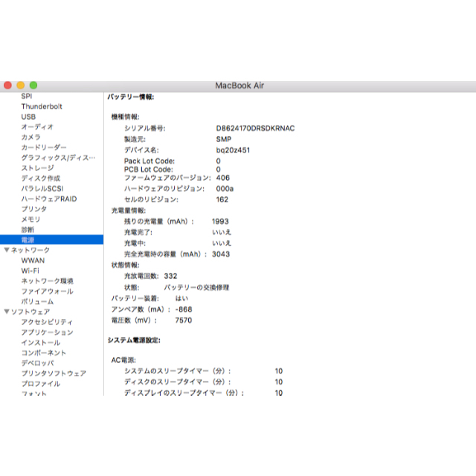The height and width of the screenshot is (476, 476).
Task: Click the remaining charge value 1993
Action: (220, 222)
